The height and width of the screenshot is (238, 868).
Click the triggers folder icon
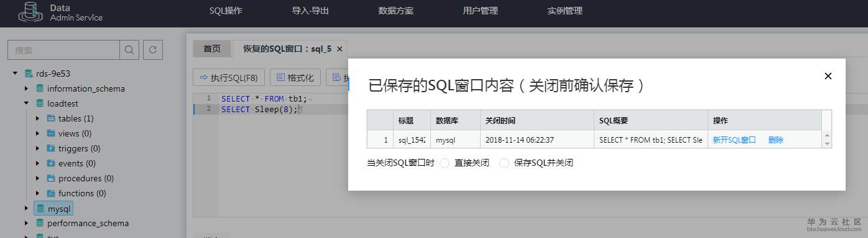[x=51, y=148]
